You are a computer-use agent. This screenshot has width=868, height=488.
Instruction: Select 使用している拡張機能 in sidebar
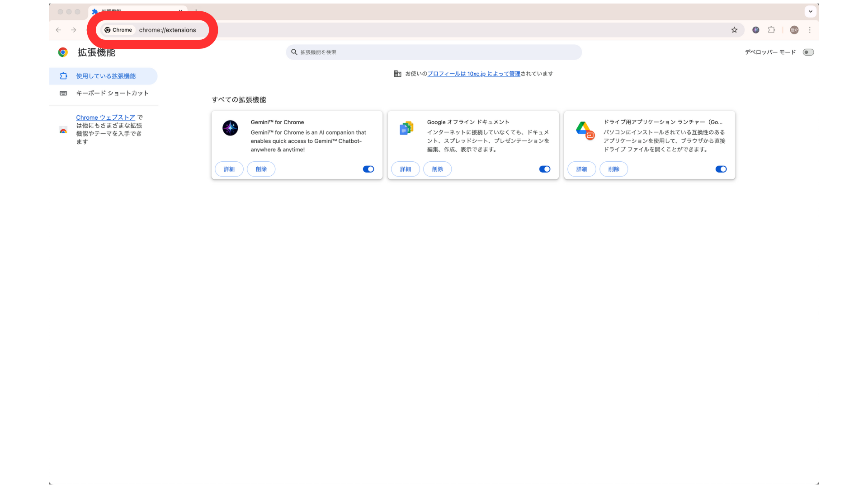point(103,76)
